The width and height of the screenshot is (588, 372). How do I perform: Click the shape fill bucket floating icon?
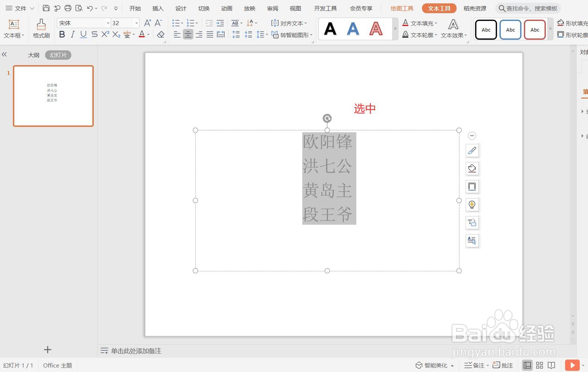coord(472,169)
